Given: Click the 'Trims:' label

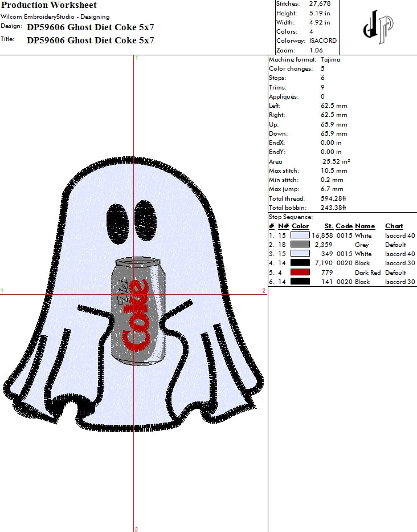Looking at the screenshot, I should click(x=277, y=88).
